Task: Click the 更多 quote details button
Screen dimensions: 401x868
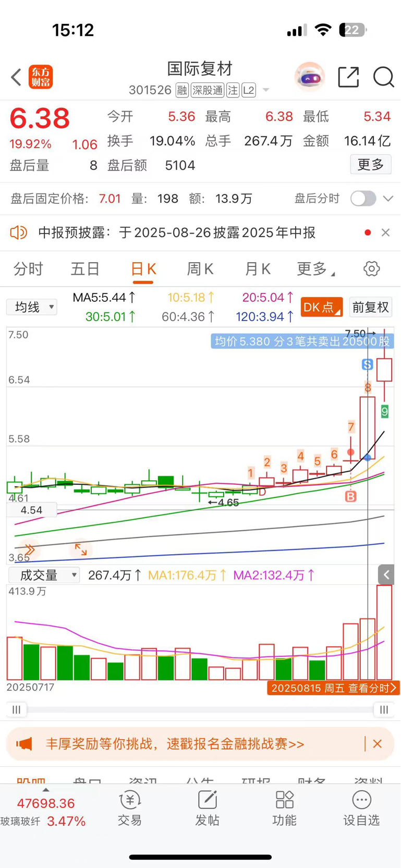Action: point(371,165)
